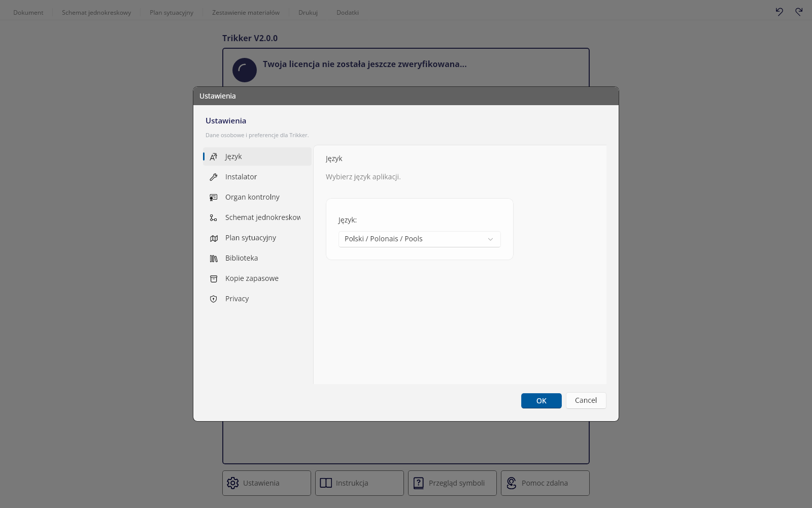The height and width of the screenshot is (508, 812).
Task: Click the chevron of the language combo box
Action: point(490,239)
